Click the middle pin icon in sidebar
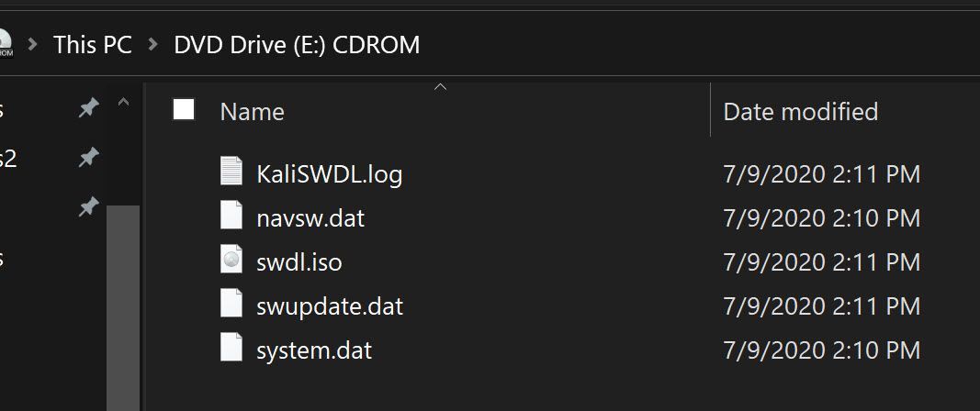The image size is (980, 411). (88, 159)
